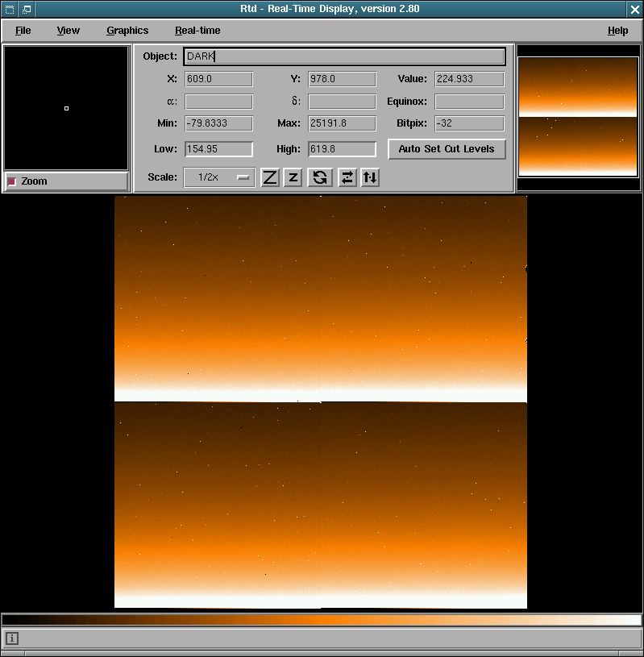Open the Help menu
Image resolution: width=644 pixels, height=657 pixels.
[617, 31]
